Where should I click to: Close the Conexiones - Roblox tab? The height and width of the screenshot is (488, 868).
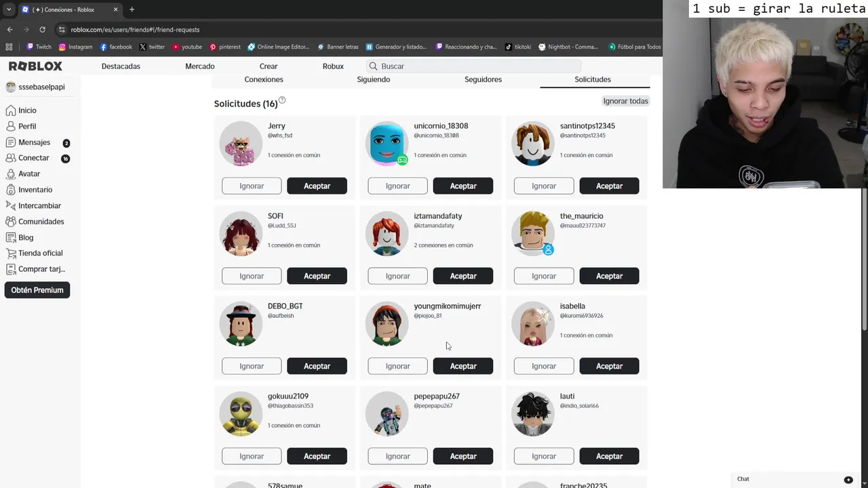[x=115, y=9]
